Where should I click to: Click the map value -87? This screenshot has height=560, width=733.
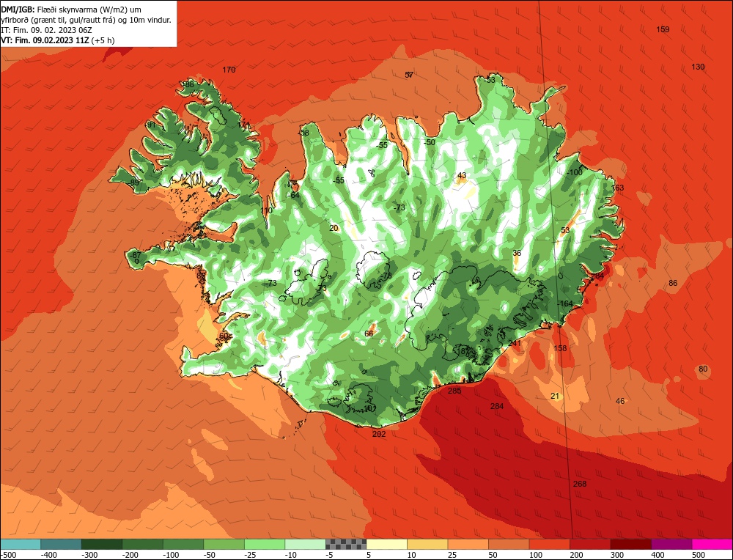coord(136,255)
